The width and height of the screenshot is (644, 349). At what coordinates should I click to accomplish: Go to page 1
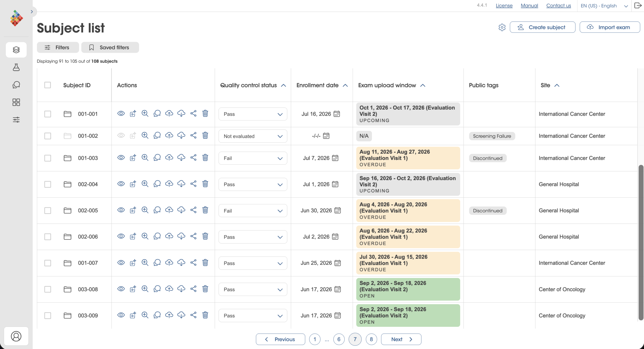point(315,339)
